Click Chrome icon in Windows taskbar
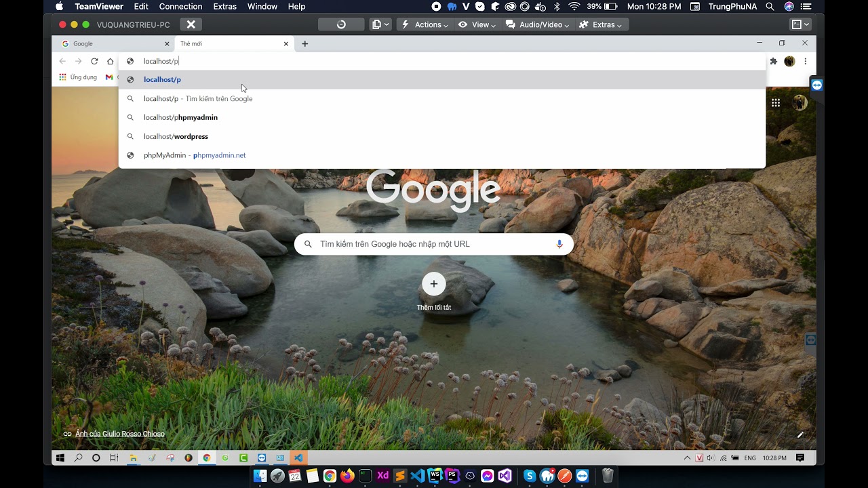The height and width of the screenshot is (488, 868). tap(207, 458)
